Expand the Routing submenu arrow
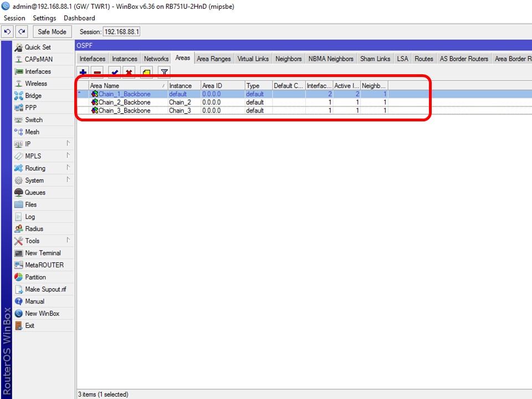The height and width of the screenshot is (399, 532). 68,167
